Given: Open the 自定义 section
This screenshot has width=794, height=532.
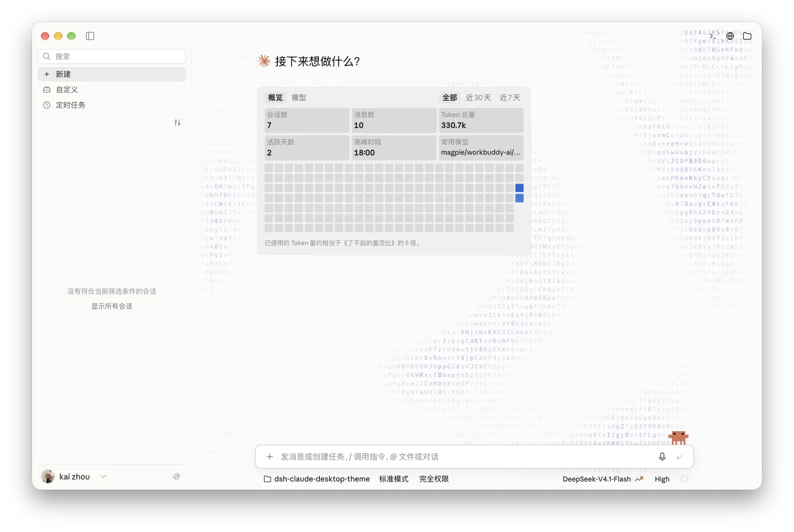Looking at the screenshot, I should (x=112, y=89).
